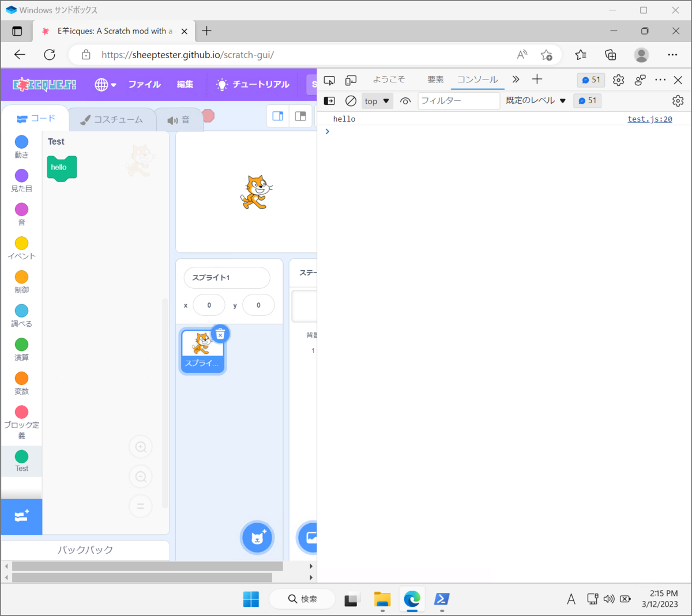Delete sprite with trash icon
The height and width of the screenshot is (616, 692).
tap(220, 334)
